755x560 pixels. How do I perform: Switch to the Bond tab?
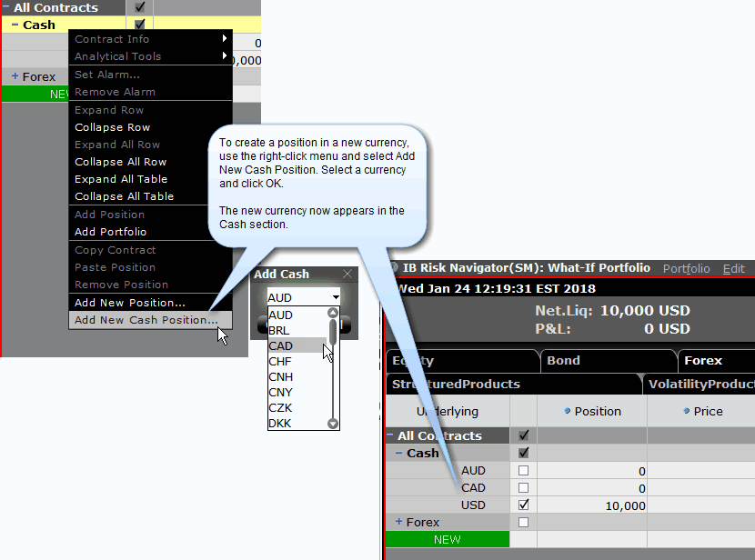(x=563, y=360)
